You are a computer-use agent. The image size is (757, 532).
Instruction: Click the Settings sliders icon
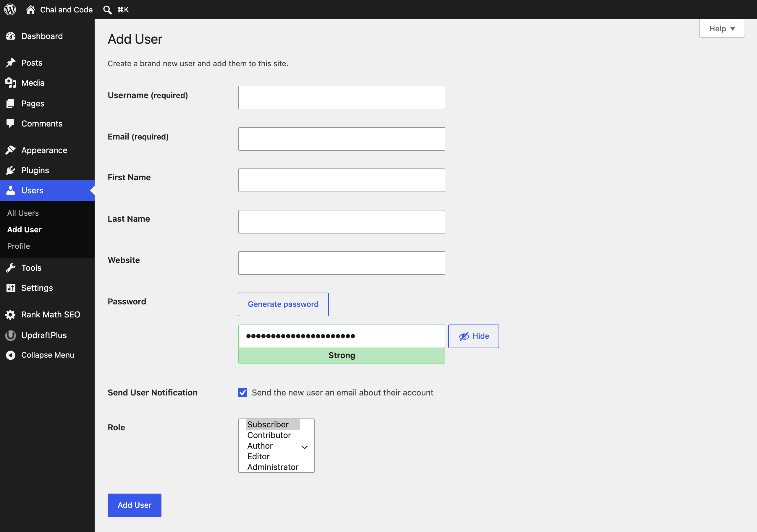click(x=11, y=288)
